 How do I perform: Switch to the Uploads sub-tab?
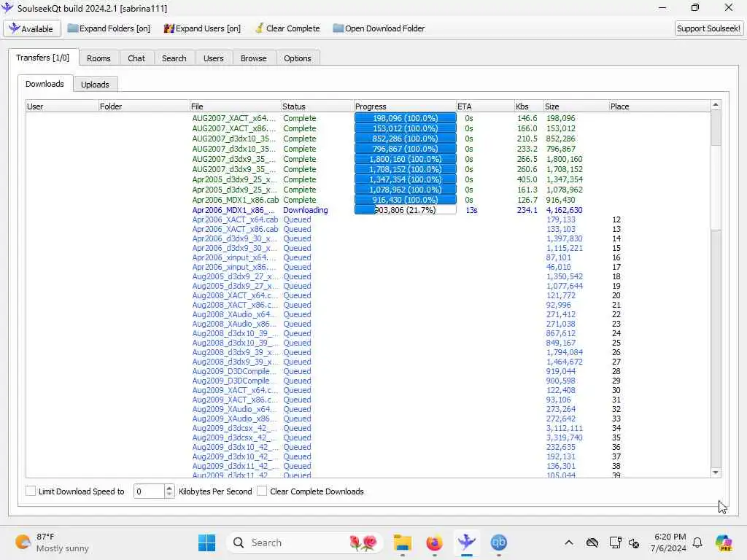pos(95,85)
